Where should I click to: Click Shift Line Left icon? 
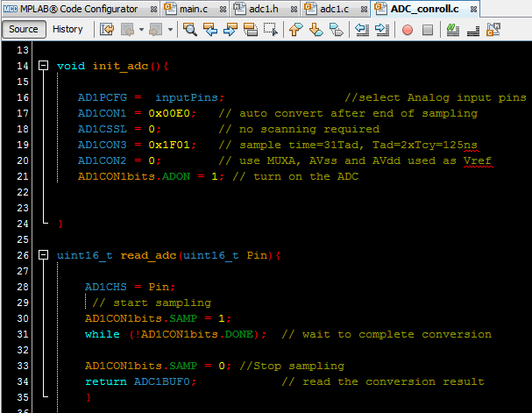click(362, 30)
